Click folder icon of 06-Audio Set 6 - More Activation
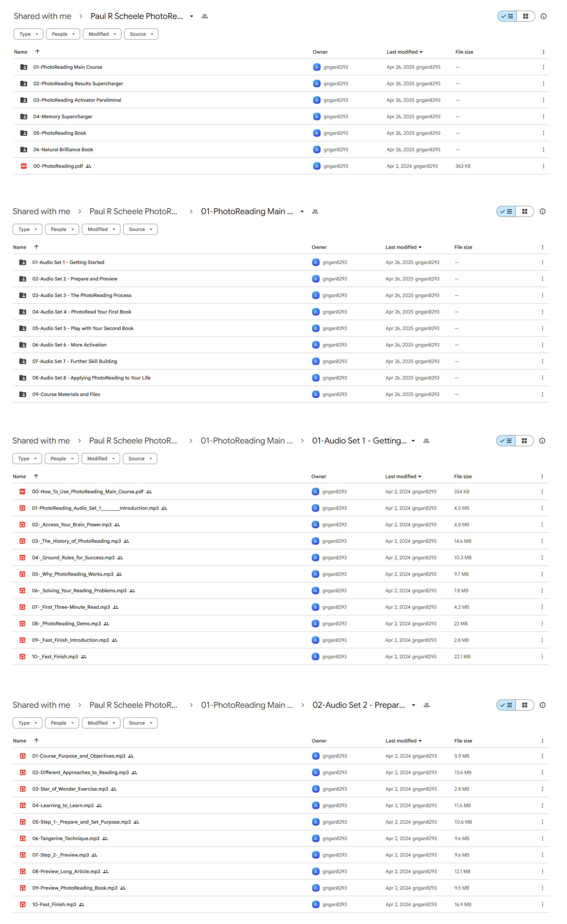The image size is (567, 924). [x=23, y=345]
